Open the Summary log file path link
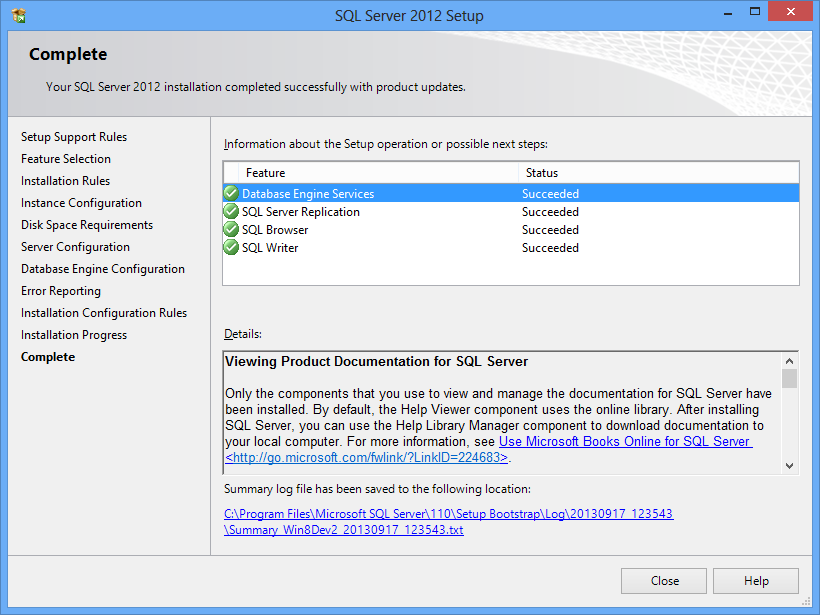This screenshot has height=615, width=820. coord(449,521)
